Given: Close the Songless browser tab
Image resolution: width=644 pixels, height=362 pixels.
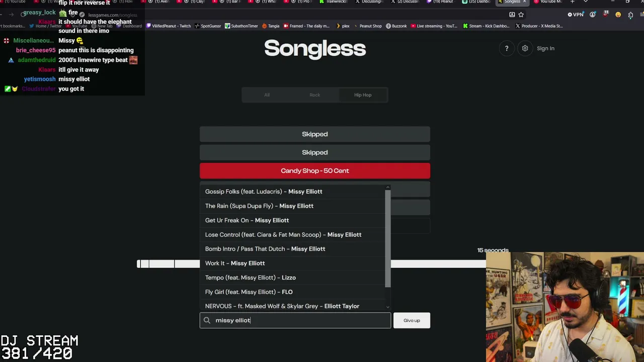Looking at the screenshot, I should pos(524,2).
